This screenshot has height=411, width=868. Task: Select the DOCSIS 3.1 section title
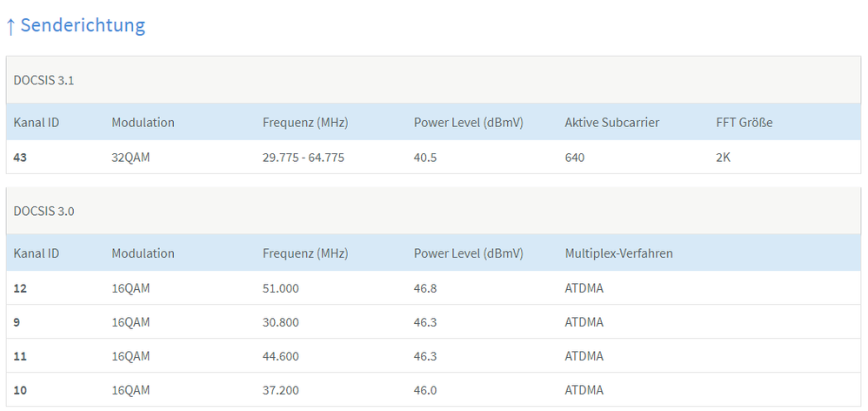pyautogui.click(x=43, y=80)
